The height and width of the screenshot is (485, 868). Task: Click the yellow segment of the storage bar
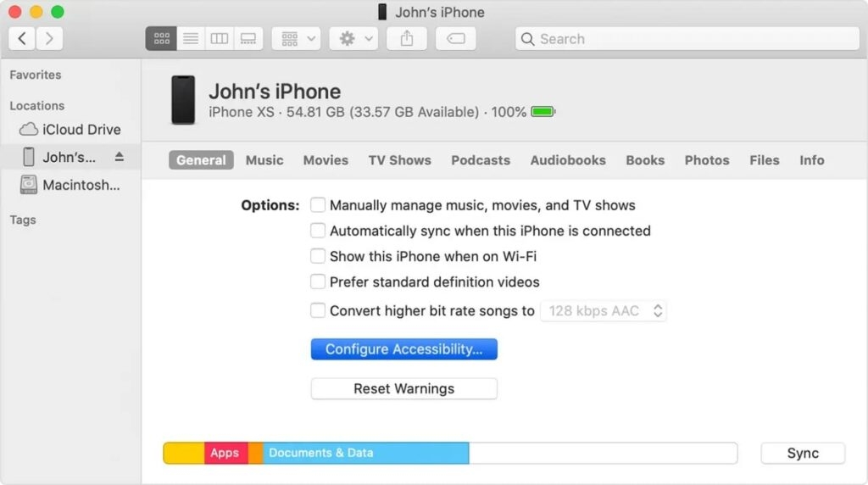(x=184, y=453)
